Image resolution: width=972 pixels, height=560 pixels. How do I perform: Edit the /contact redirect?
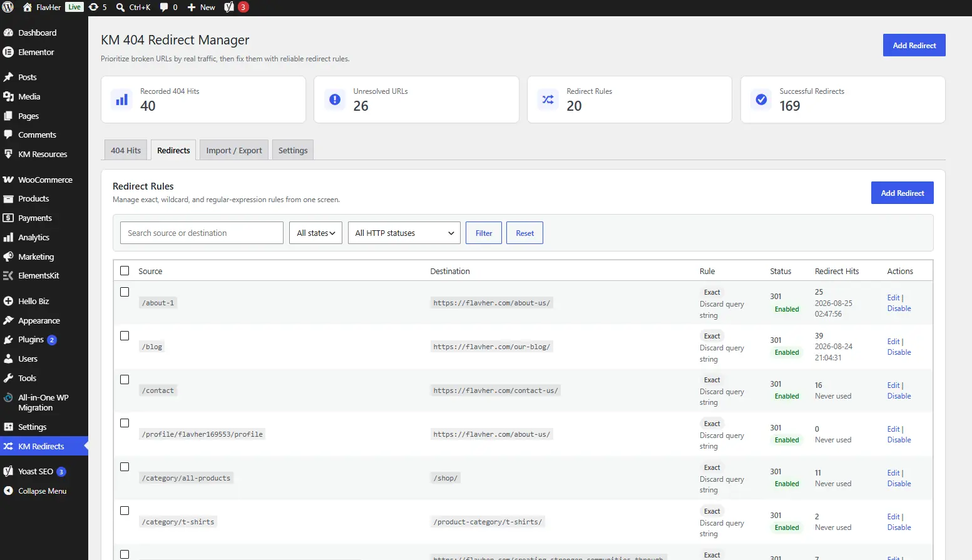(x=893, y=385)
